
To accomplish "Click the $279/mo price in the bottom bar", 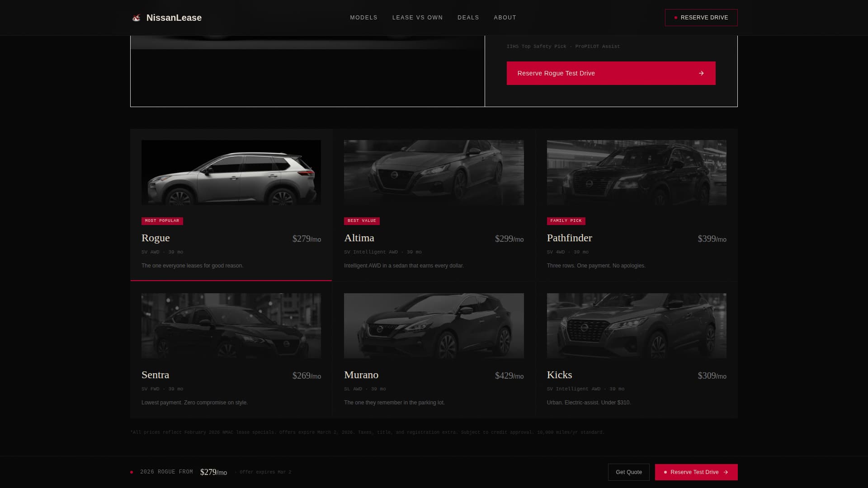I will click(x=213, y=472).
